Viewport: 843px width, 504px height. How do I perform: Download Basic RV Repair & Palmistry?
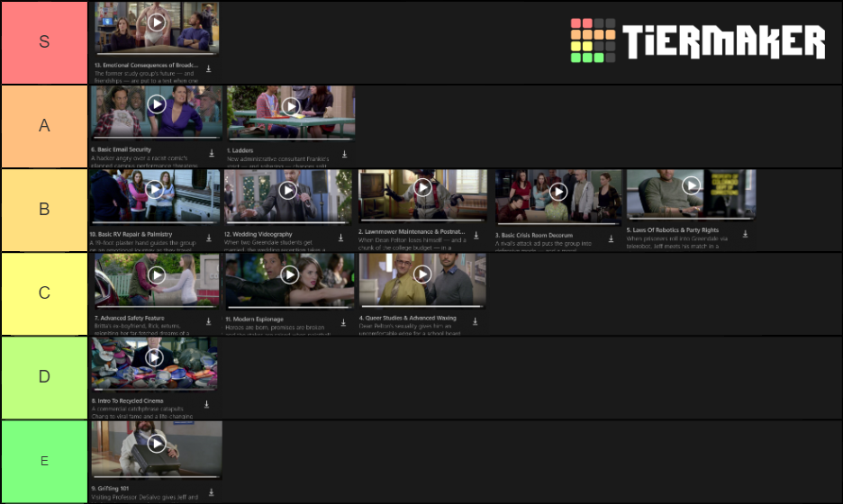click(x=209, y=238)
